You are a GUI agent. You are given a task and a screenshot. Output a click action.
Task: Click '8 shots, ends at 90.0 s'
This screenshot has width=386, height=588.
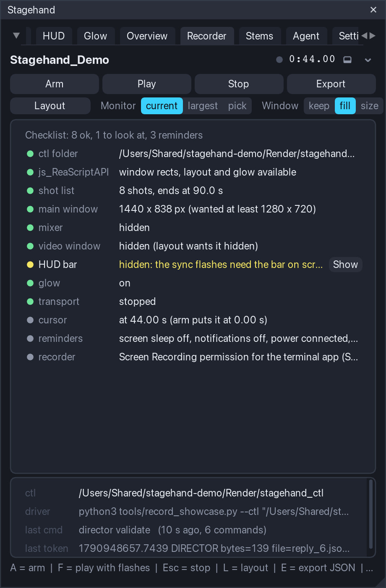point(171,191)
